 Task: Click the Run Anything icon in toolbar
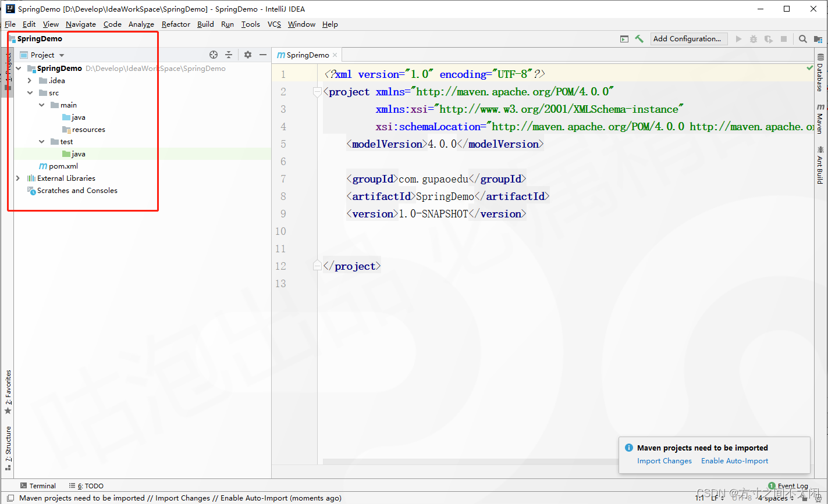click(624, 39)
